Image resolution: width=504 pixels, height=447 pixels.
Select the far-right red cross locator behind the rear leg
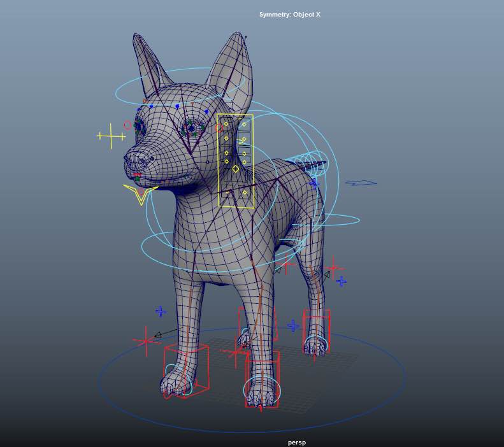pyautogui.click(x=334, y=267)
